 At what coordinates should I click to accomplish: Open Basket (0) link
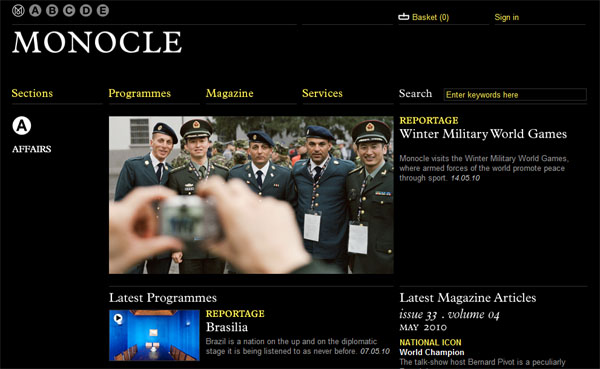[430, 17]
